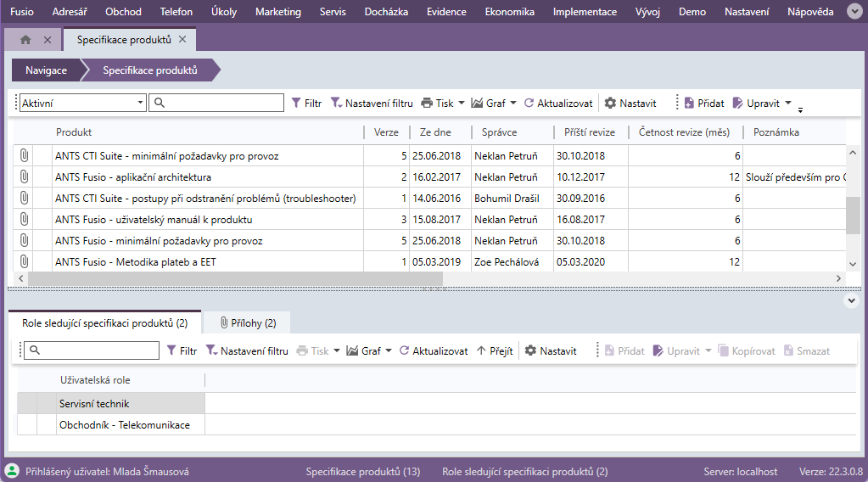Expand the Tisk dropdown in the upper toolbar
The height and width of the screenshot is (482, 868).
(x=462, y=104)
